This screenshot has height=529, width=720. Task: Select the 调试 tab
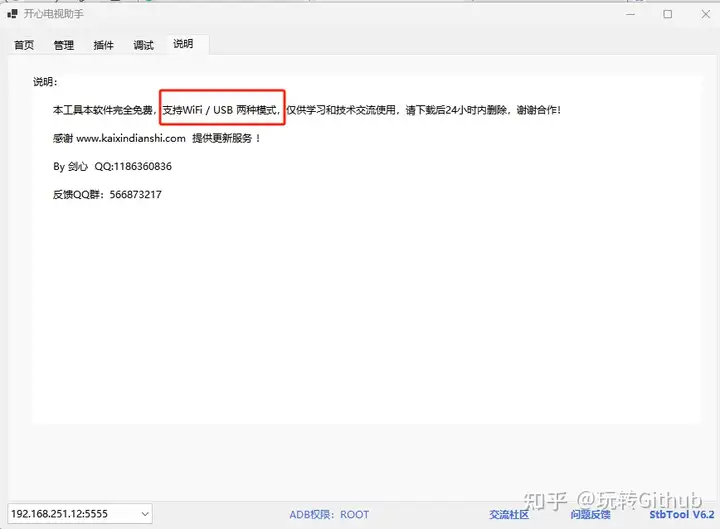[144, 45]
